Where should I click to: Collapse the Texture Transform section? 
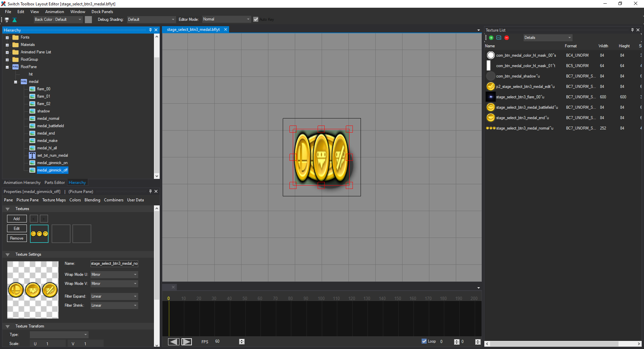point(7,327)
